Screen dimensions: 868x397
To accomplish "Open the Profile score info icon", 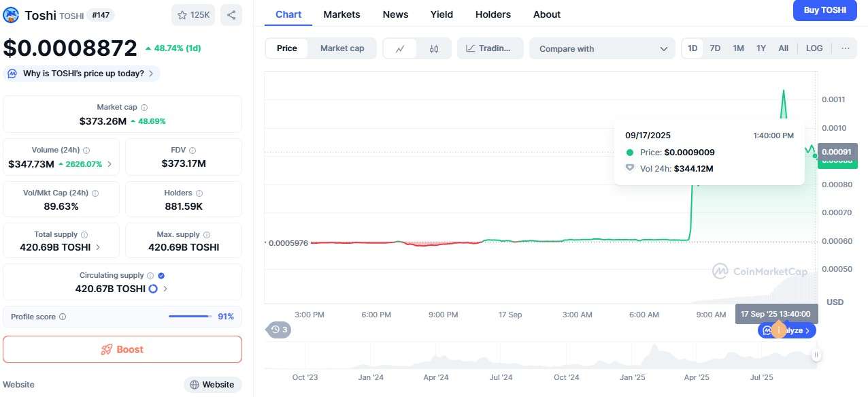I will [63, 317].
